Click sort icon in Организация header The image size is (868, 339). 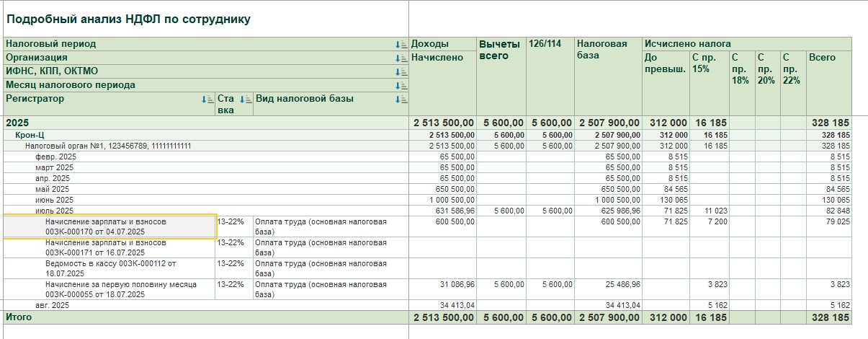tap(401, 58)
